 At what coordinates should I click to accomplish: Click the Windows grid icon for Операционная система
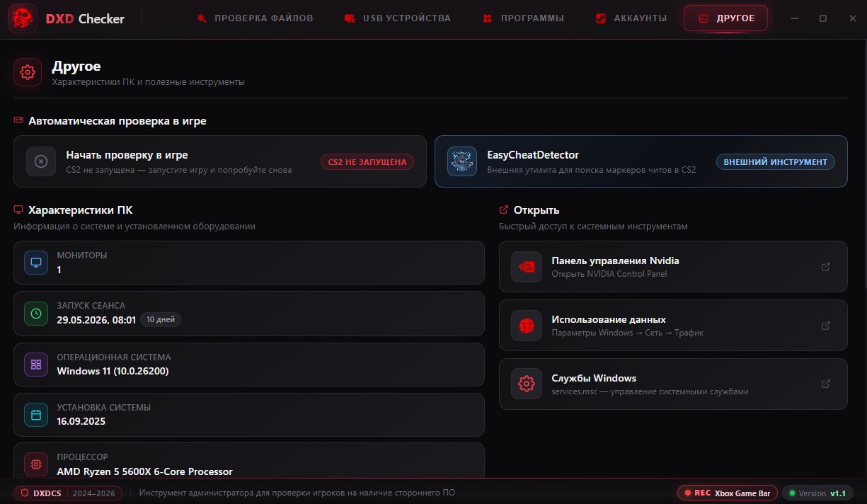pyautogui.click(x=36, y=365)
